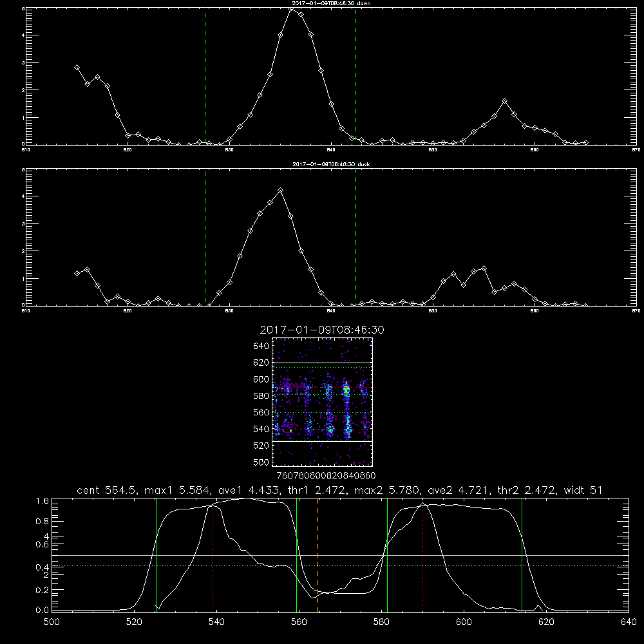Click 'widt 51' in the bottom title
Image resolution: width=644 pixels, height=644 pixels.
[x=583, y=490]
